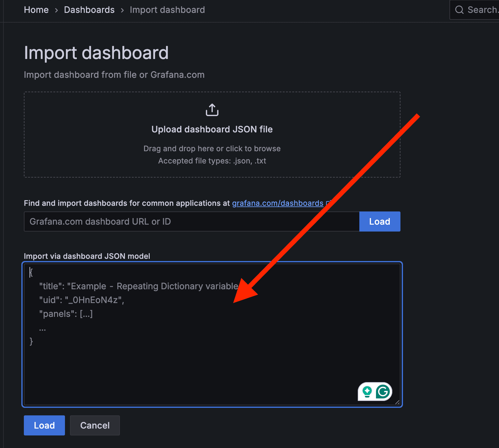Click 'Import dashboard from file or Grafana.com' subtitle

pyautogui.click(x=114, y=75)
